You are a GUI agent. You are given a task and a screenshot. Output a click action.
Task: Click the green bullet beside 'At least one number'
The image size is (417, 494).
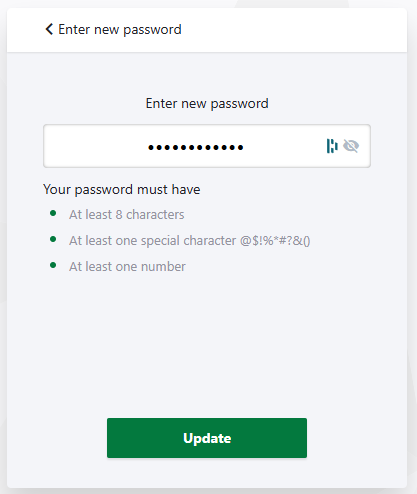(53, 265)
